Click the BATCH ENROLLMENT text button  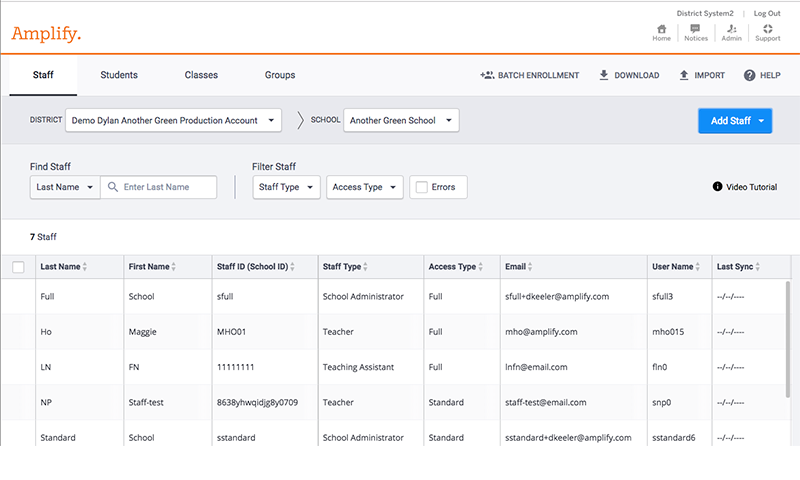[x=538, y=75]
